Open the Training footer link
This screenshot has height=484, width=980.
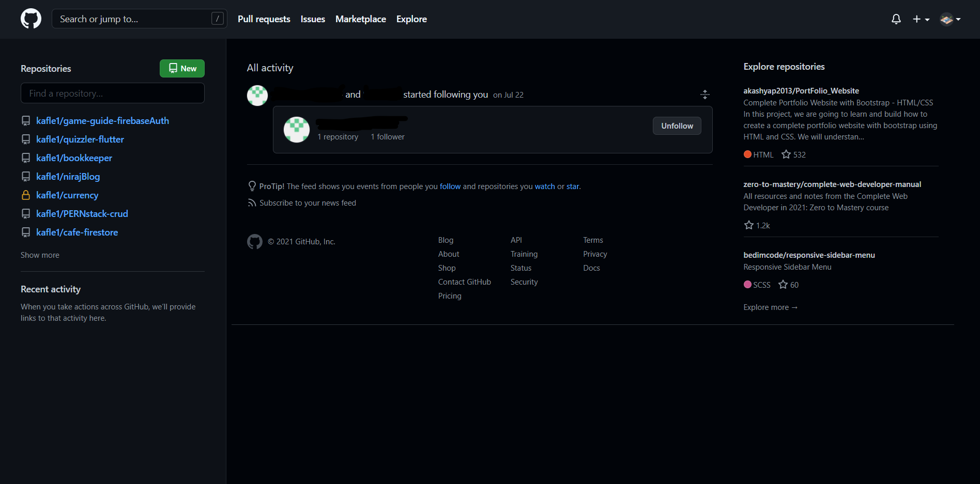pyautogui.click(x=524, y=254)
